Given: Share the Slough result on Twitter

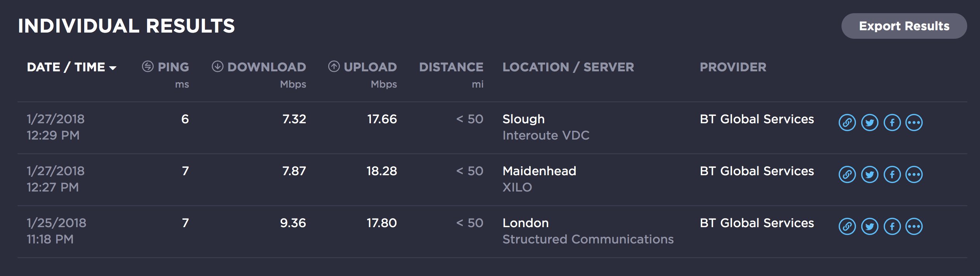Looking at the screenshot, I should [869, 123].
